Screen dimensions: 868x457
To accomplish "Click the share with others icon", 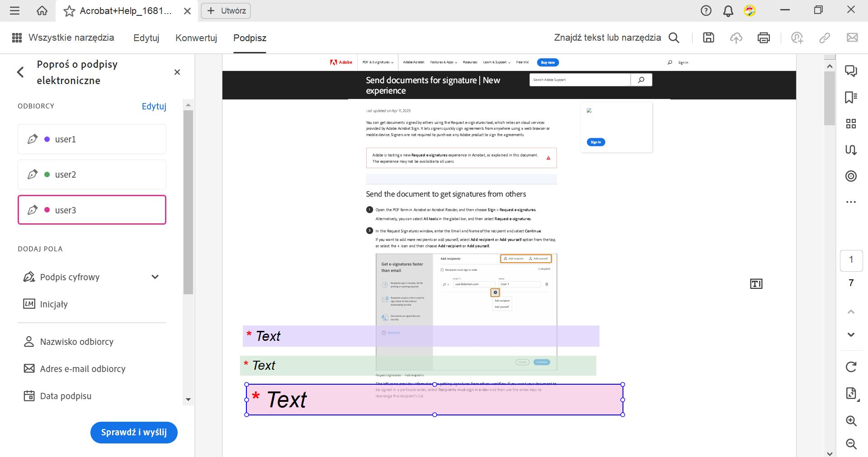I will pyautogui.click(x=797, y=38).
